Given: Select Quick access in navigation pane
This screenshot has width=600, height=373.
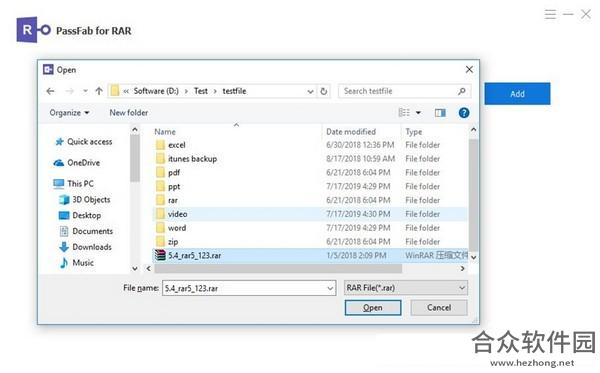Looking at the screenshot, I should click(84, 142).
